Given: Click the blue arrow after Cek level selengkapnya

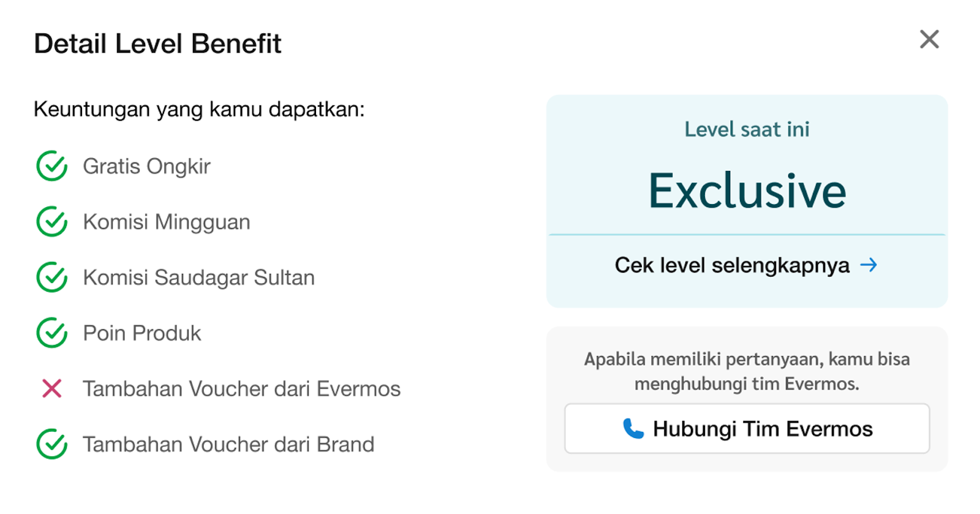Looking at the screenshot, I should (x=869, y=265).
